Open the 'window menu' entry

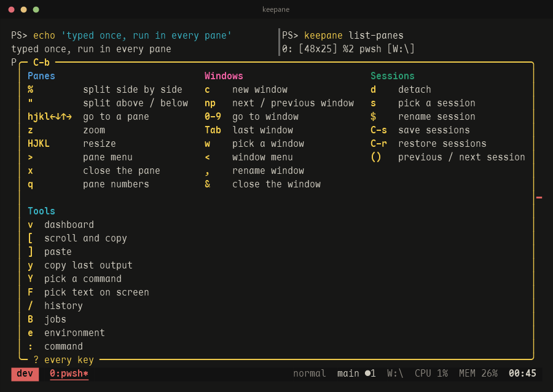pos(262,157)
